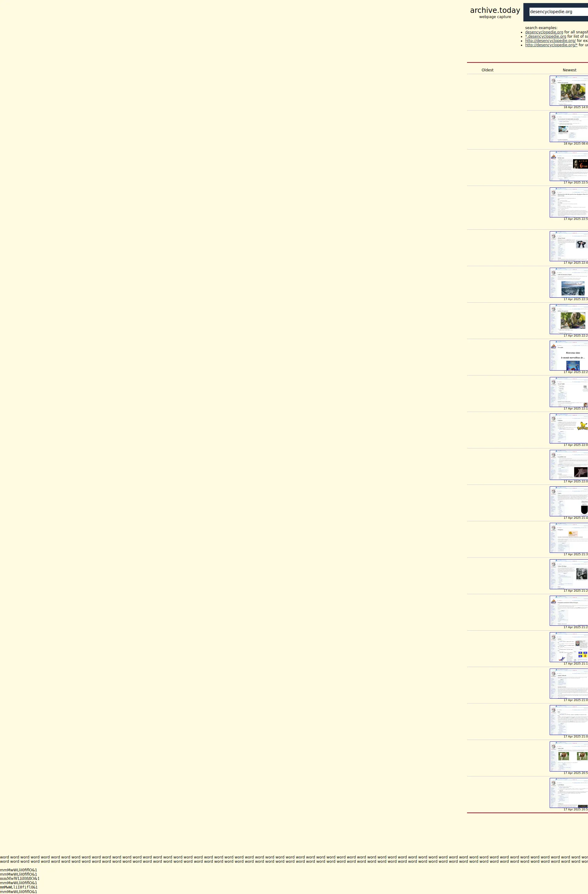Open the snapshot showing dark '6' movie poster
The image size is (588, 894).
569,166
